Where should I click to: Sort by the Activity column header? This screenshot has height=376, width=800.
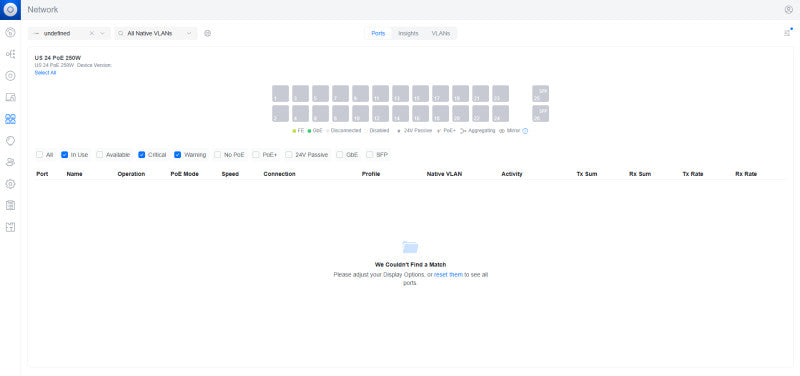coord(512,174)
